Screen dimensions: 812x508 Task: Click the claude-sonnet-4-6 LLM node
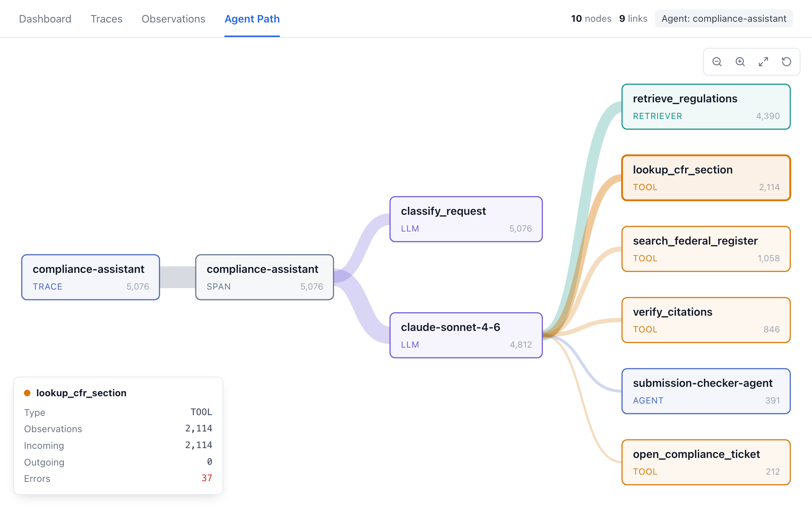466,335
